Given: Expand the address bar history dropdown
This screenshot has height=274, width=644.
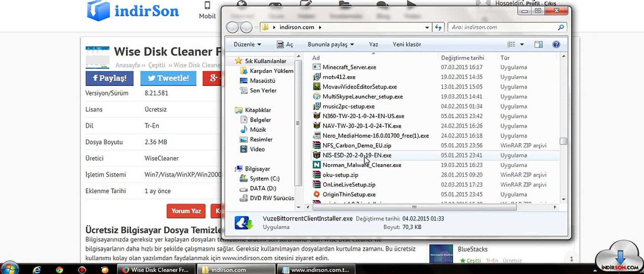Looking at the screenshot, I should click(427, 27).
